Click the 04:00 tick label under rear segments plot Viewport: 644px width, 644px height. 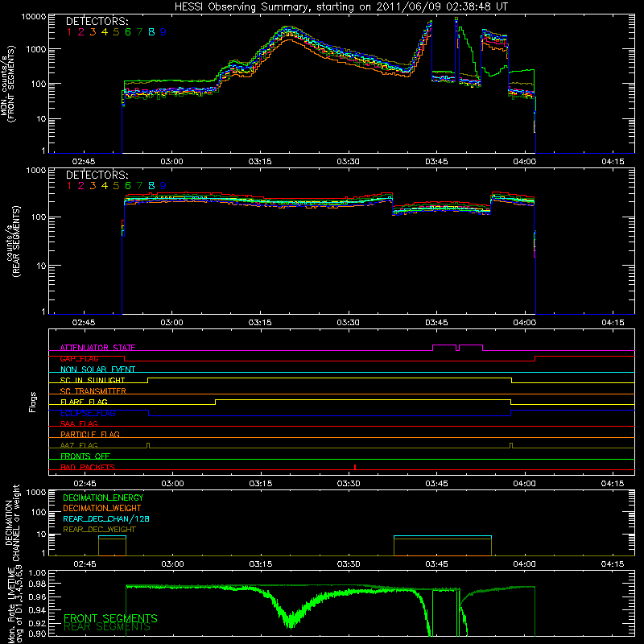tap(525, 323)
